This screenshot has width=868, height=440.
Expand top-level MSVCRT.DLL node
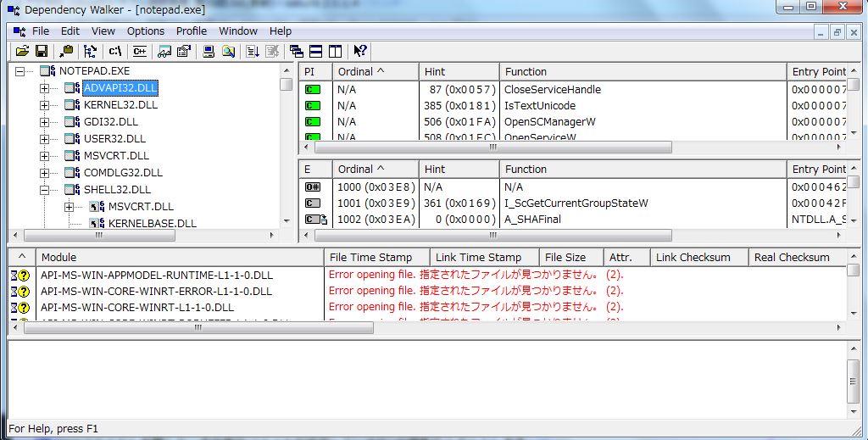(45, 156)
